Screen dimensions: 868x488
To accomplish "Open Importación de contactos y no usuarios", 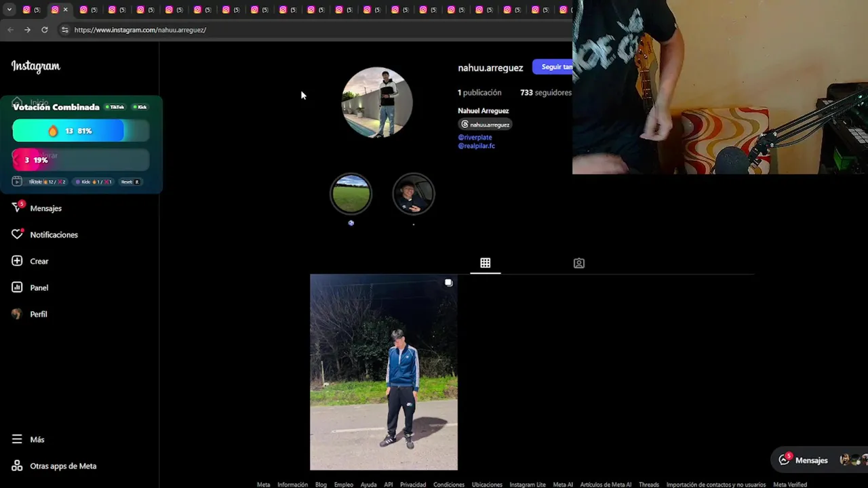I will point(716,485).
